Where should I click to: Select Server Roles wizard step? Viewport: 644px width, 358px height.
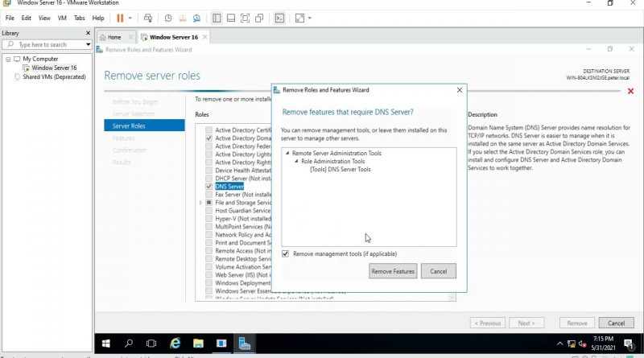144,126
